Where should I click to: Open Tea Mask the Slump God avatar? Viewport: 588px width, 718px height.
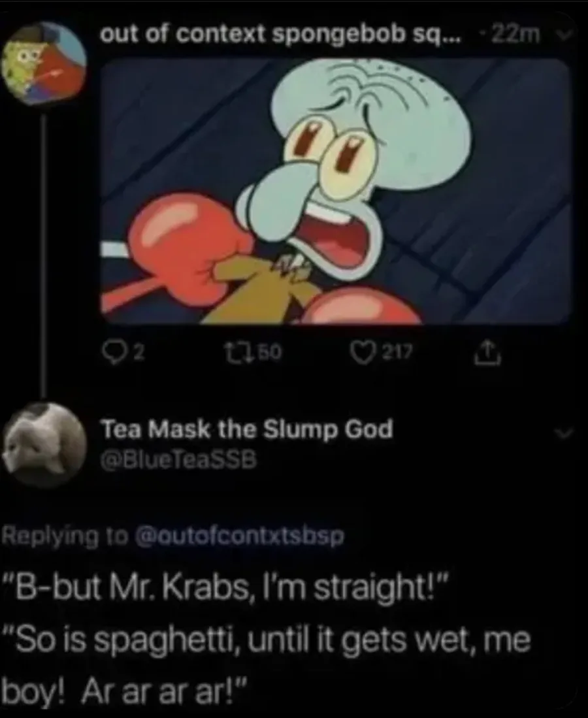[45, 446]
